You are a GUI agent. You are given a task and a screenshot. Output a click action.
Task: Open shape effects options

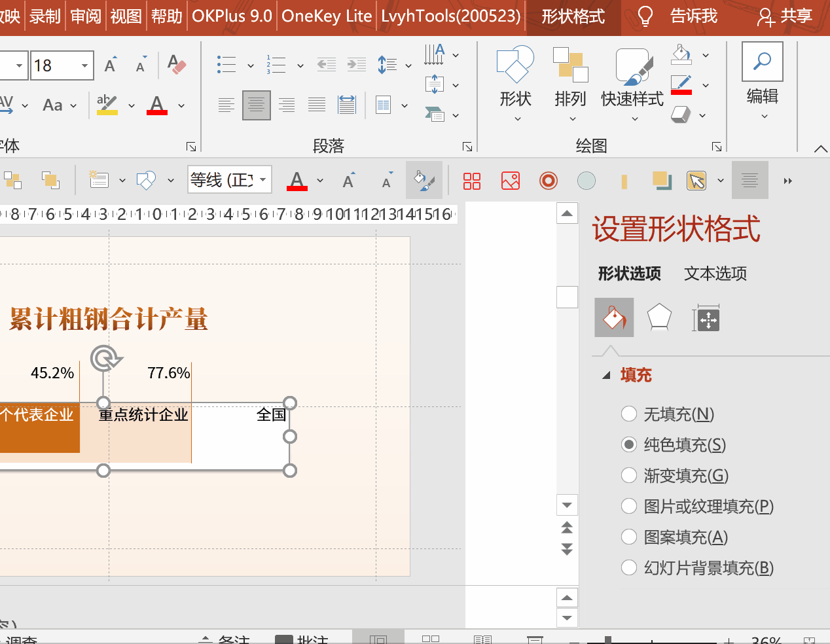[x=689, y=115]
